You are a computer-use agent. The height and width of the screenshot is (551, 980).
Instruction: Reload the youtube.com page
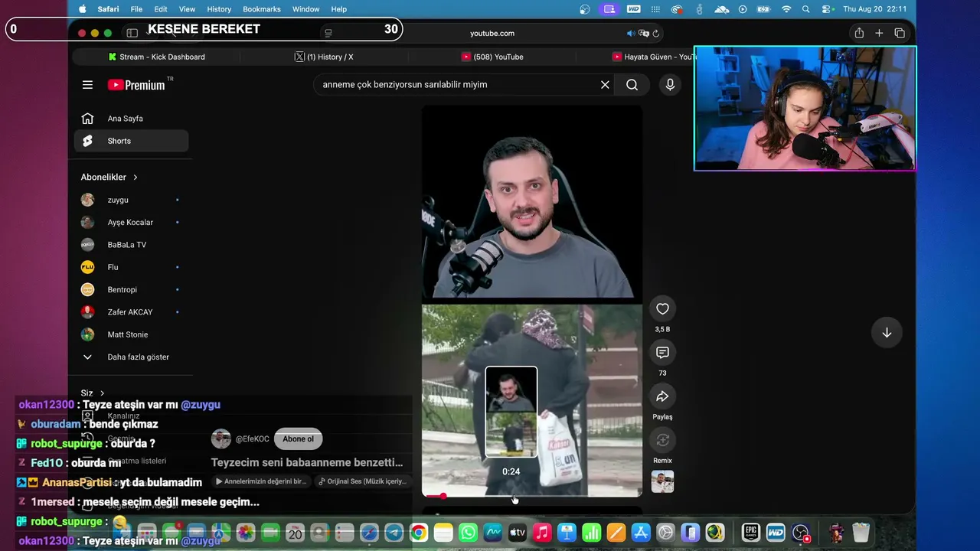pos(656,34)
